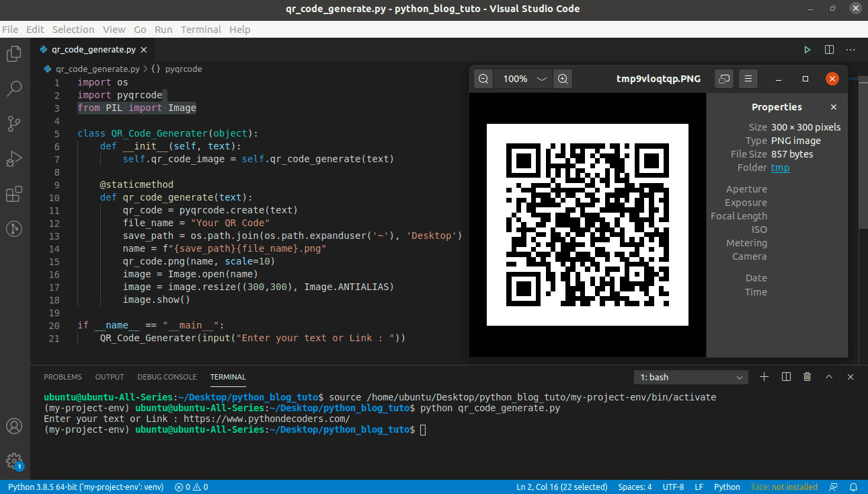The height and width of the screenshot is (494, 868).
Task: Open the Extensions view
Action: 14,195
